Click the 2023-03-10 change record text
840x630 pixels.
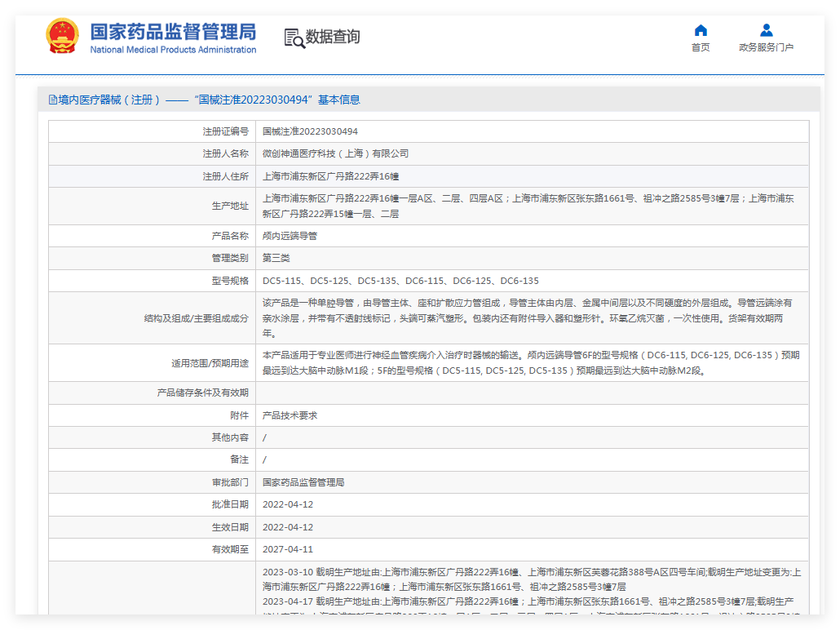532,579
